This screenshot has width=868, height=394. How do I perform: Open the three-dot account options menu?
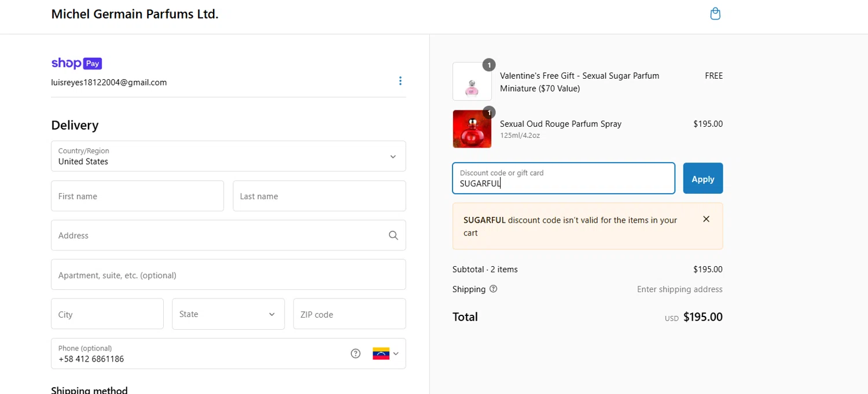coord(400,81)
